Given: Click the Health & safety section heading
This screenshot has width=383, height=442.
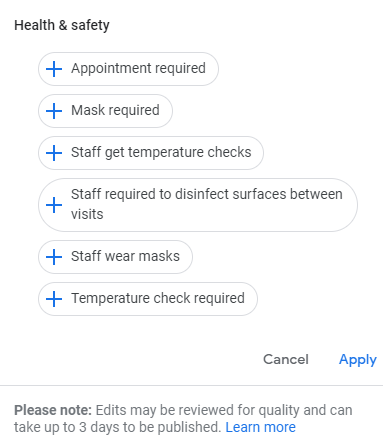Looking at the screenshot, I should coord(62,25).
